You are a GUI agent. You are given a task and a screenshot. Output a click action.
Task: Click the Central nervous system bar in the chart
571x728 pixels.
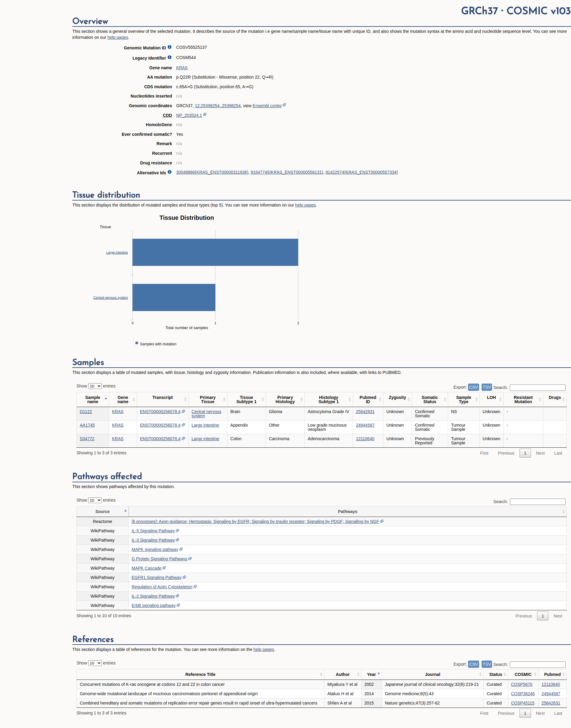coord(174,297)
